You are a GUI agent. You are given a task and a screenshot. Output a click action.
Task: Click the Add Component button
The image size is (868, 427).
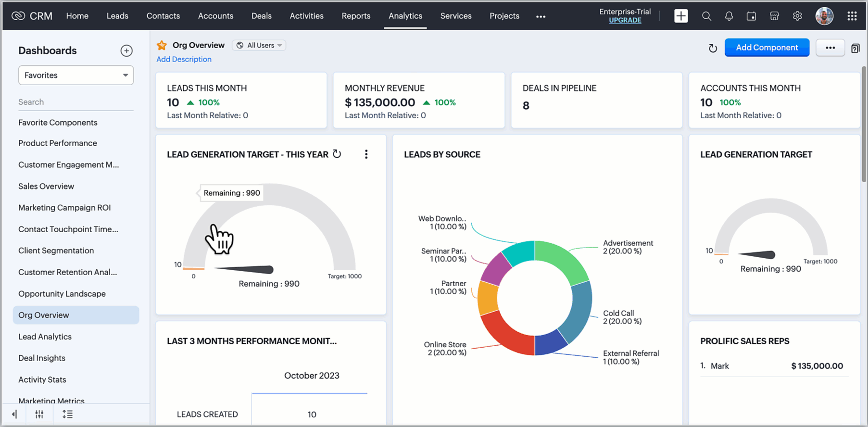[767, 48]
